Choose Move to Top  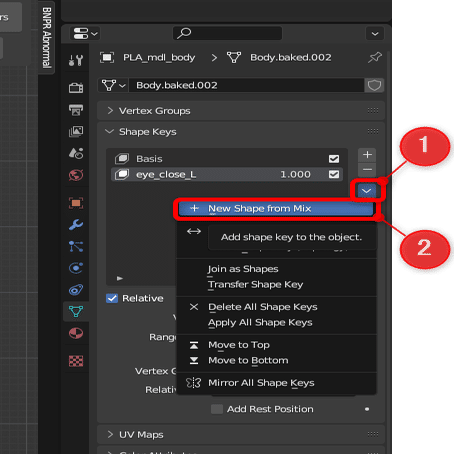point(276,345)
